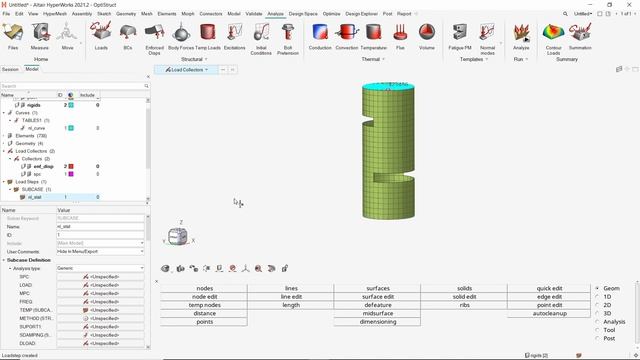
Task: Open the Load Collectors dropdown
Action: pos(186,70)
